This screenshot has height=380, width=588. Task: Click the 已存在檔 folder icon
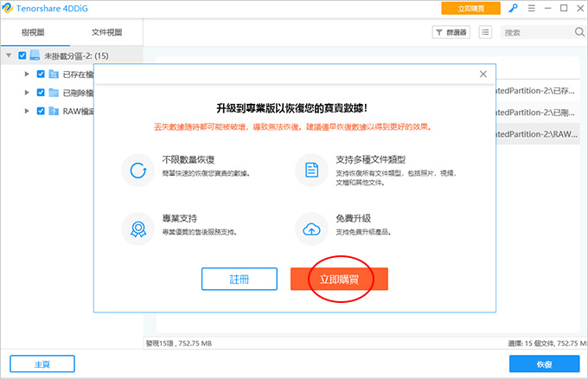coord(54,74)
